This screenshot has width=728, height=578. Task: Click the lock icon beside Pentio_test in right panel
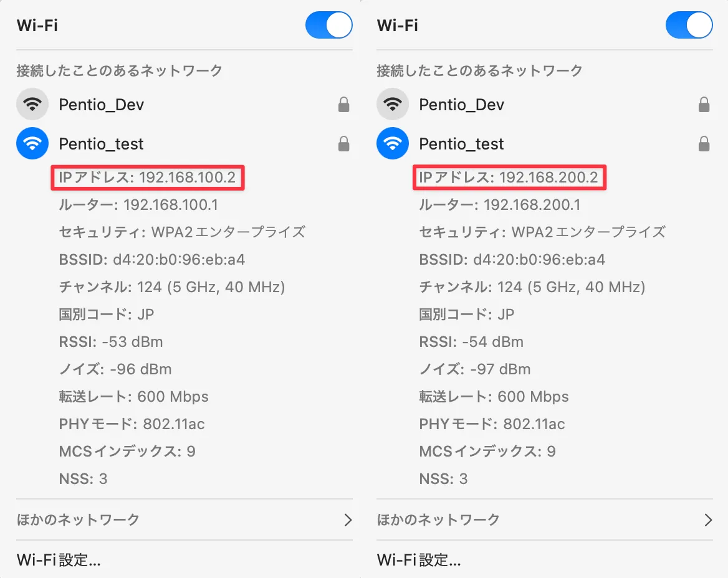[704, 144]
